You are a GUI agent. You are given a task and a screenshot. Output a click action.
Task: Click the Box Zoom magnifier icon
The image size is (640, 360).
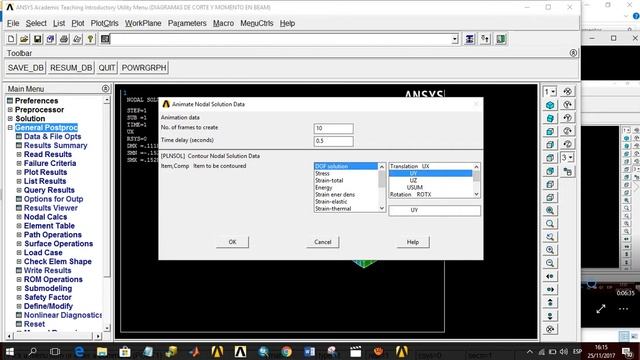point(550,224)
